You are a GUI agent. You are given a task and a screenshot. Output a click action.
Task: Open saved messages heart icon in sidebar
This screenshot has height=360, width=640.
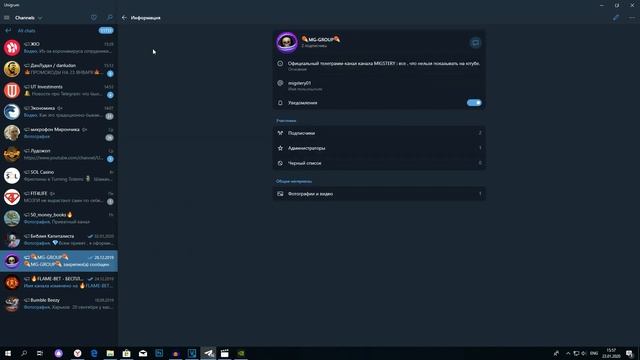point(94,18)
